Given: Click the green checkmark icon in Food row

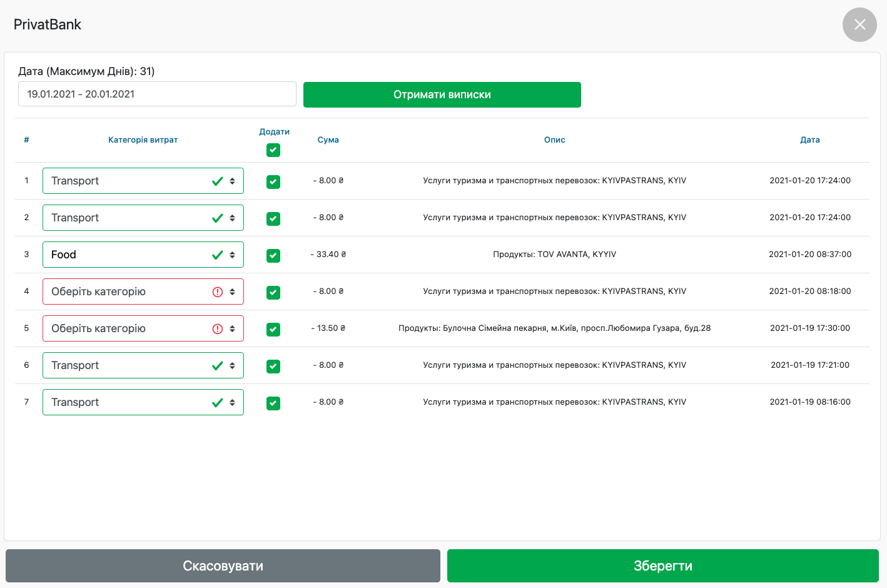Looking at the screenshot, I should (218, 255).
